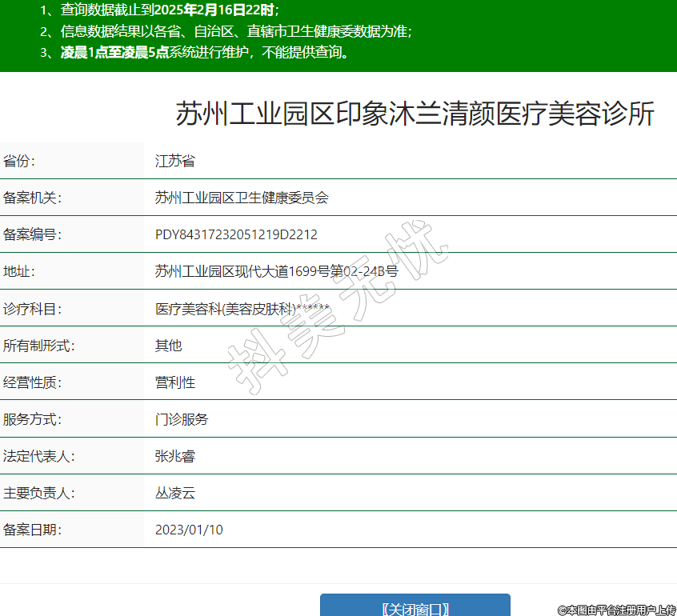Image resolution: width=677 pixels, height=616 pixels.
Task: Select the 营利性 business nature value
Action: 174,382
